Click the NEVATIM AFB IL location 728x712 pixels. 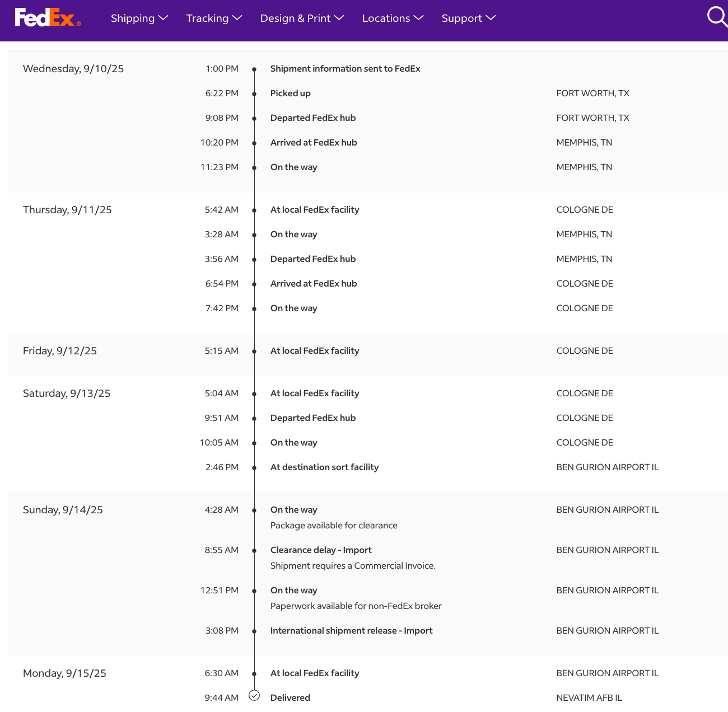589,698
